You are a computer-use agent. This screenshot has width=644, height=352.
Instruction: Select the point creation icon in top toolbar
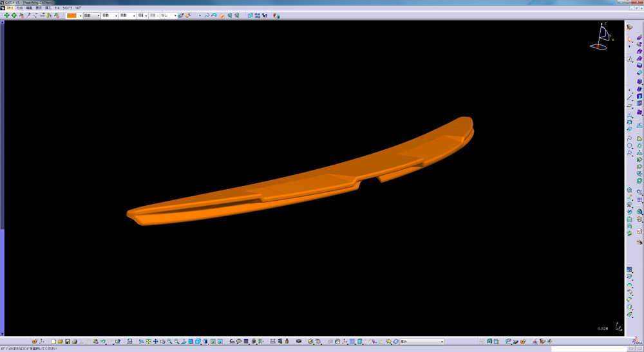click(x=200, y=15)
